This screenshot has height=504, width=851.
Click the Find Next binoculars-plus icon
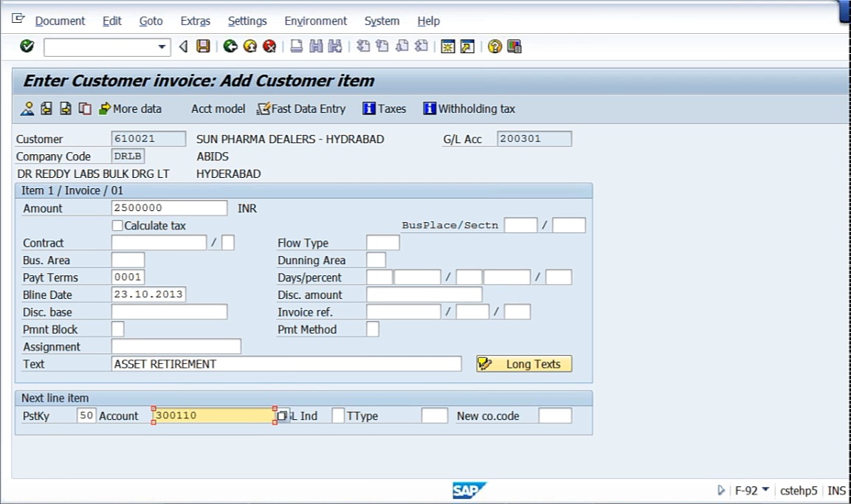point(335,46)
